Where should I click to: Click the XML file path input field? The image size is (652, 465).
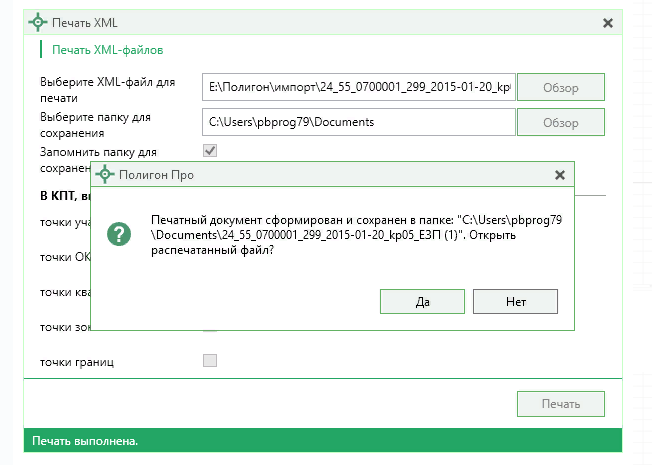357,88
